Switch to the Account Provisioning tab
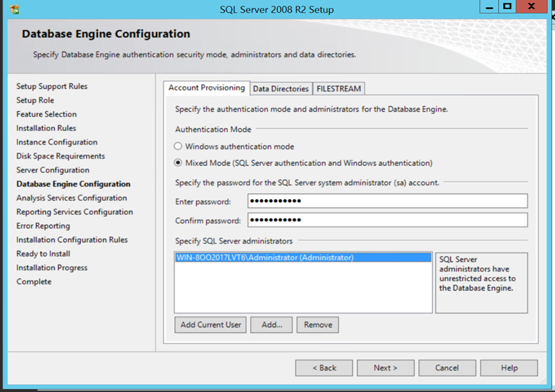Image resolution: width=555 pixels, height=392 pixels. [207, 88]
